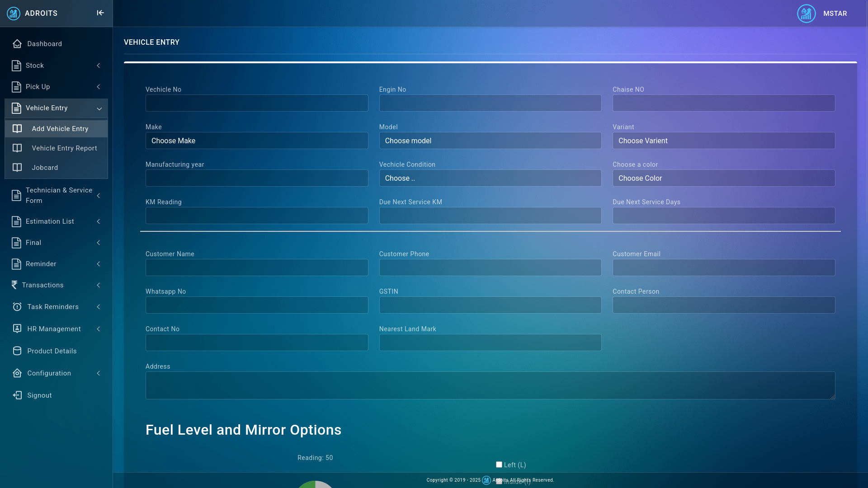Click the Product Details database icon
Viewport: 868px width, 488px height.
17,351
